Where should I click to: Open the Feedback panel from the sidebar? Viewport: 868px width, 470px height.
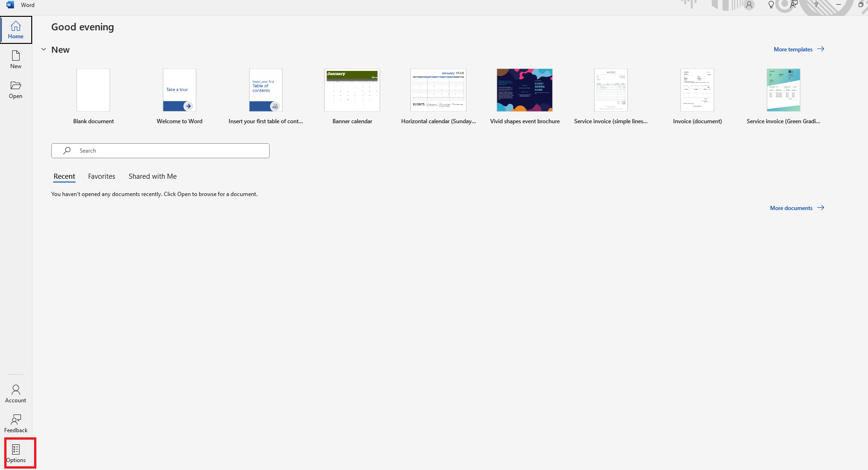coord(15,422)
